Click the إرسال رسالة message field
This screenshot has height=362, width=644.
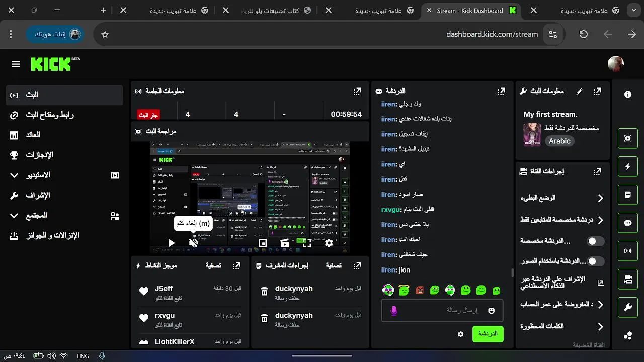click(442, 311)
